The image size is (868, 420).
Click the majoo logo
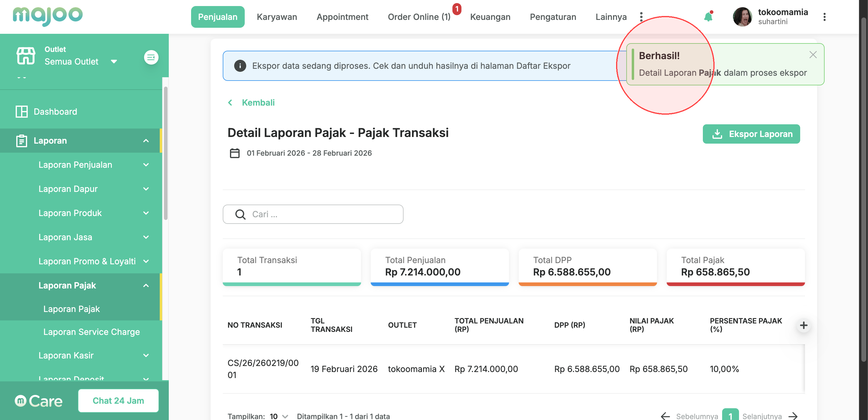(48, 15)
